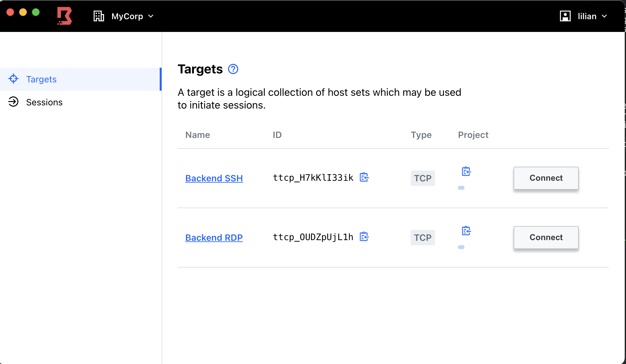This screenshot has width=626, height=364.
Task: Switch to the Sessions section
Action: 44,102
